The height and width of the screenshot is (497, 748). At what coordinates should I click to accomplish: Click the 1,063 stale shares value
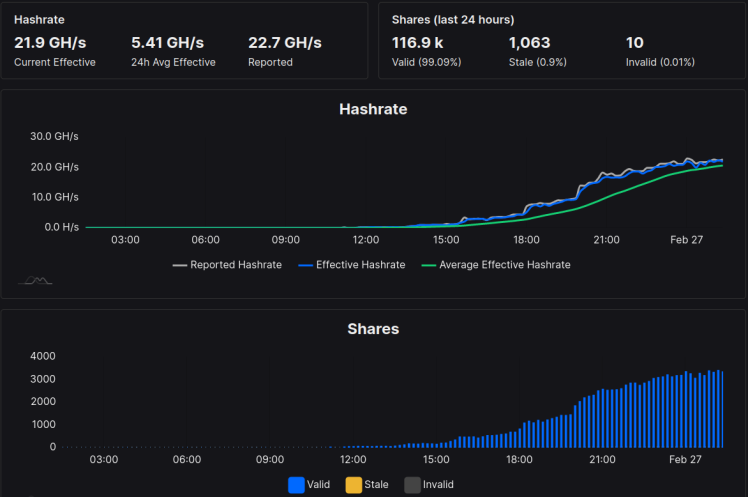(x=530, y=43)
